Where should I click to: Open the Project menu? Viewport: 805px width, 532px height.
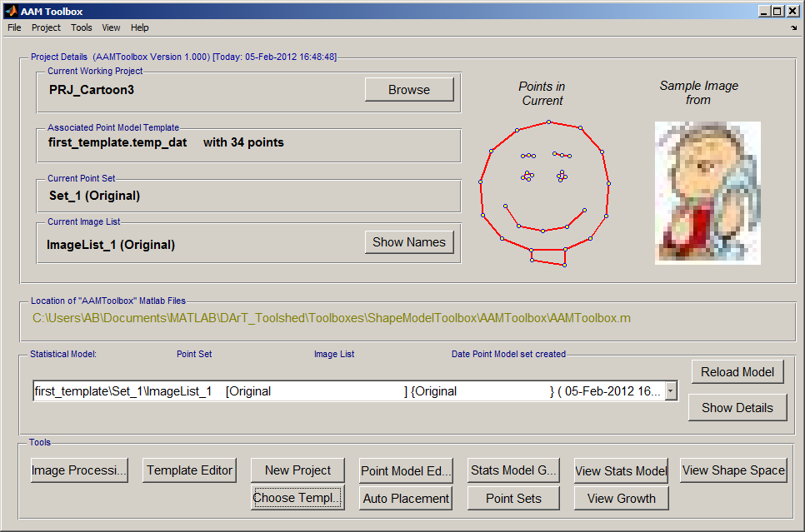coord(46,27)
